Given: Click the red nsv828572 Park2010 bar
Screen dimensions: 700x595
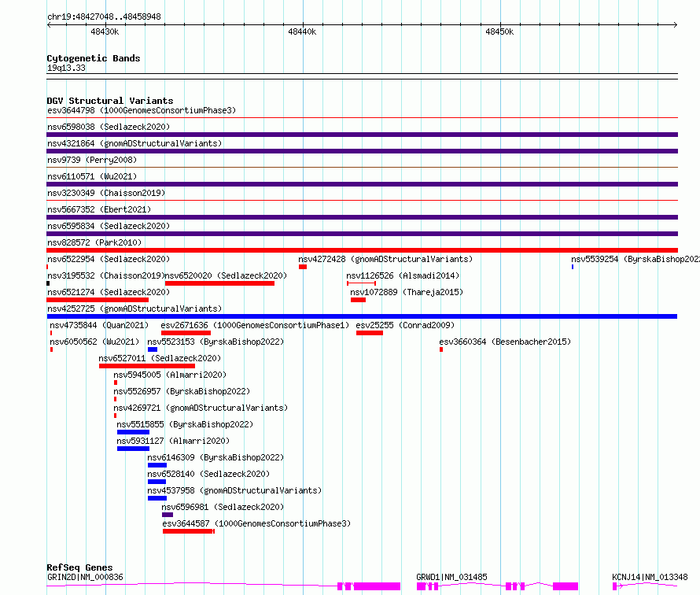Looking at the screenshot, I should tap(362, 250).
